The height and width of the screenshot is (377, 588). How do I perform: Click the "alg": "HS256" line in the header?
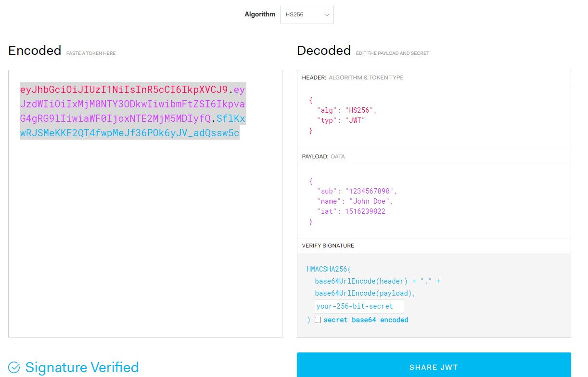[x=346, y=110]
